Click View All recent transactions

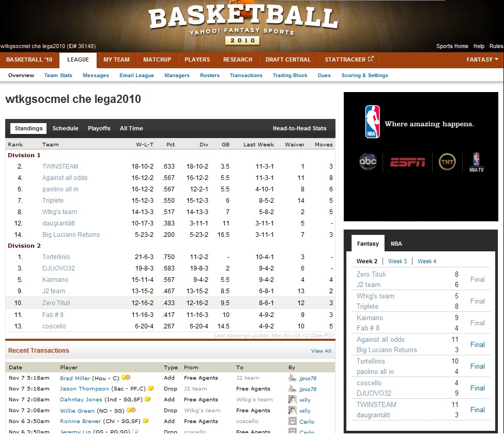pos(321,351)
